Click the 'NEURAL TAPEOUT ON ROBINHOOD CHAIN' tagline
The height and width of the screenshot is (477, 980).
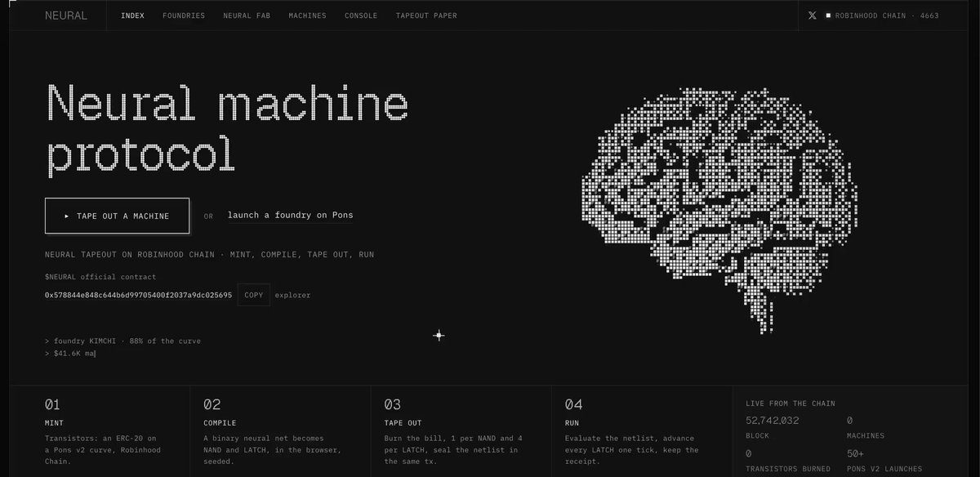click(x=209, y=255)
